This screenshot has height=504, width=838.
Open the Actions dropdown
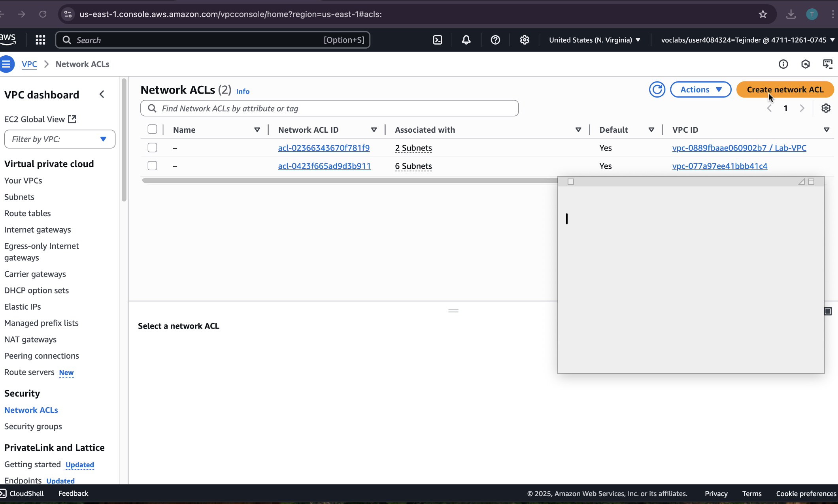coord(700,90)
